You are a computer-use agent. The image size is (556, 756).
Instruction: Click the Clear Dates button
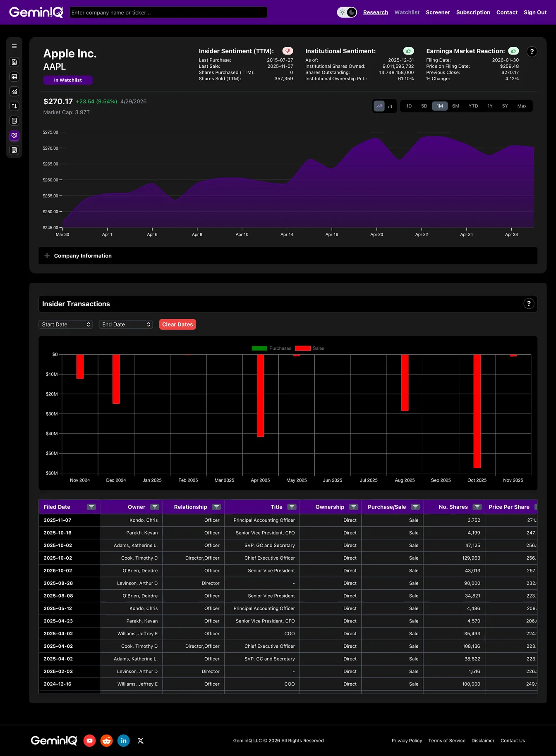click(x=177, y=324)
